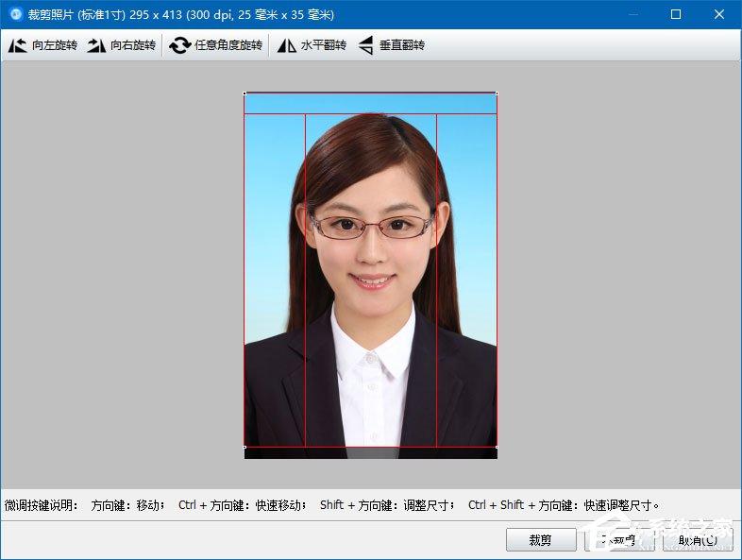Cancel with the 取消(C) button

(x=698, y=539)
